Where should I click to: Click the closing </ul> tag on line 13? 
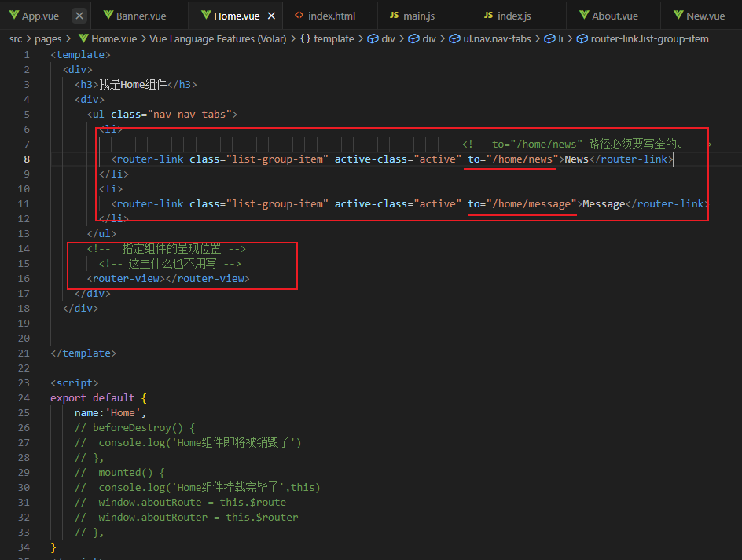pos(101,233)
